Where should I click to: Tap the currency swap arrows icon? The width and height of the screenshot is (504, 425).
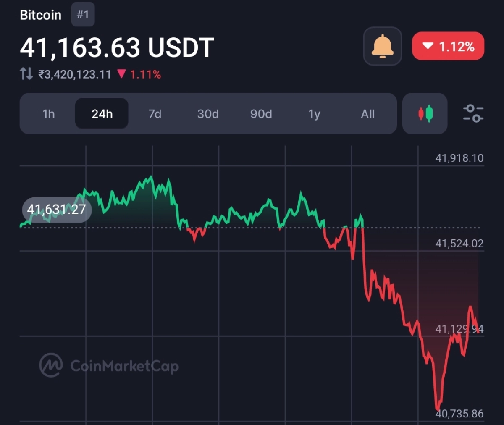(x=26, y=74)
